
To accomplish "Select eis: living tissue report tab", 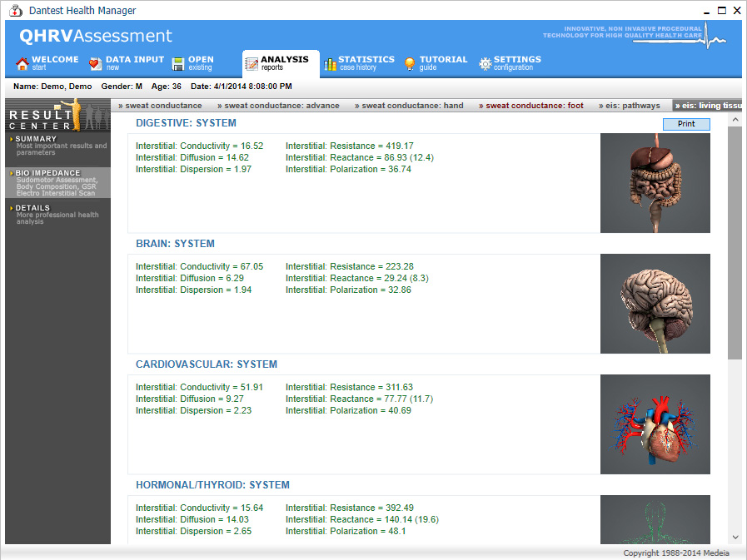I will coord(708,106).
